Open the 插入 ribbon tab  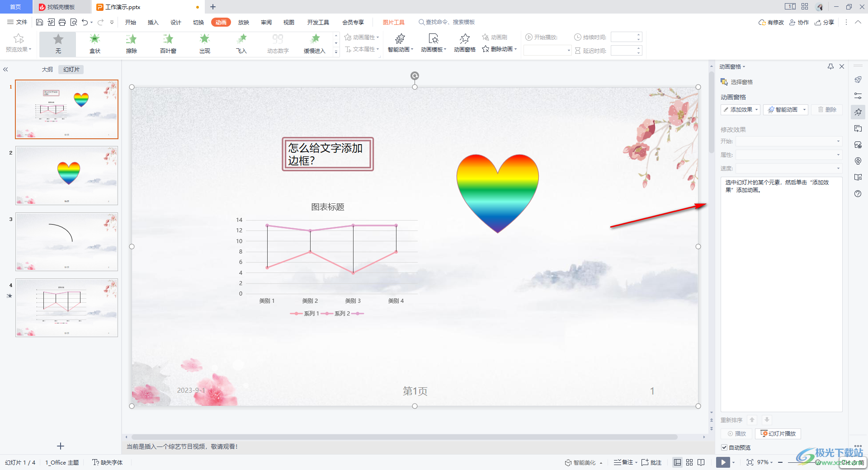tap(153, 22)
